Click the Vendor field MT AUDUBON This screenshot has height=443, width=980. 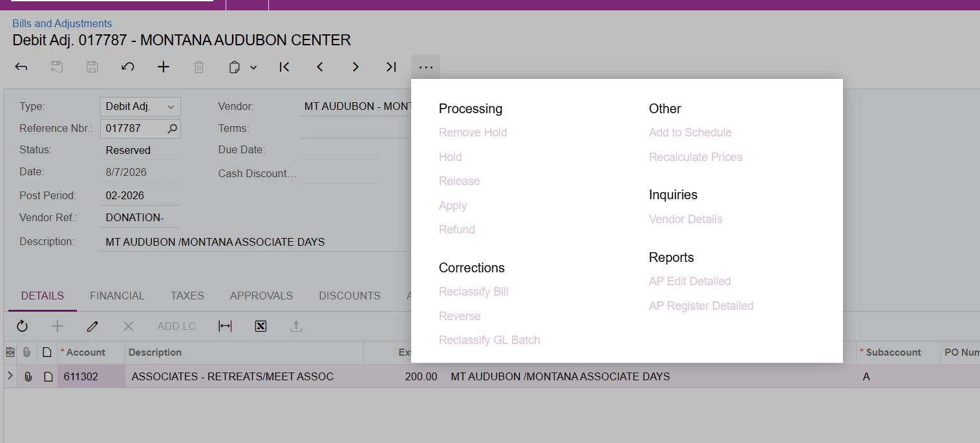coord(356,107)
